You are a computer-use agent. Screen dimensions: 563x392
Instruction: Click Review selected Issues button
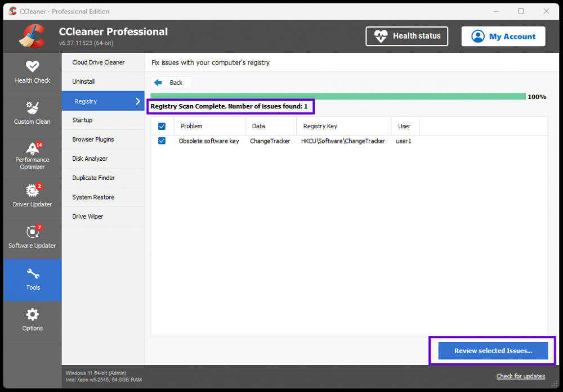pos(493,351)
